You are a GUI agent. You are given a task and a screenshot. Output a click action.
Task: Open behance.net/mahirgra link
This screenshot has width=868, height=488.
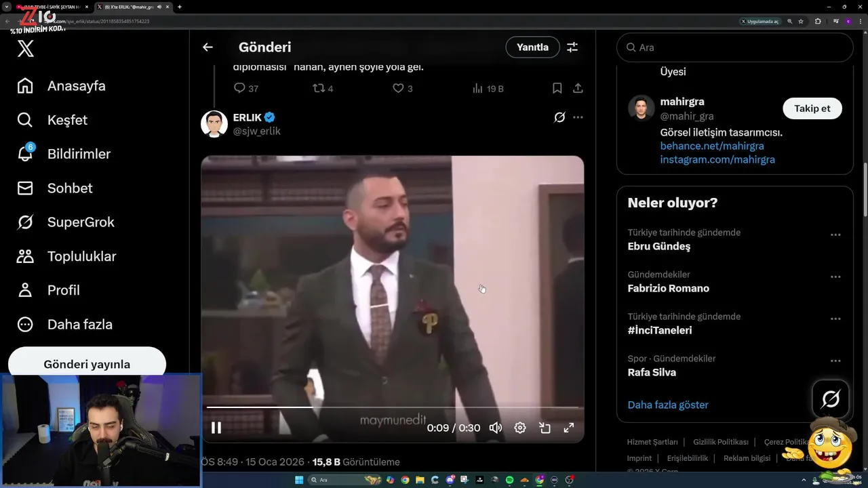pos(712,146)
